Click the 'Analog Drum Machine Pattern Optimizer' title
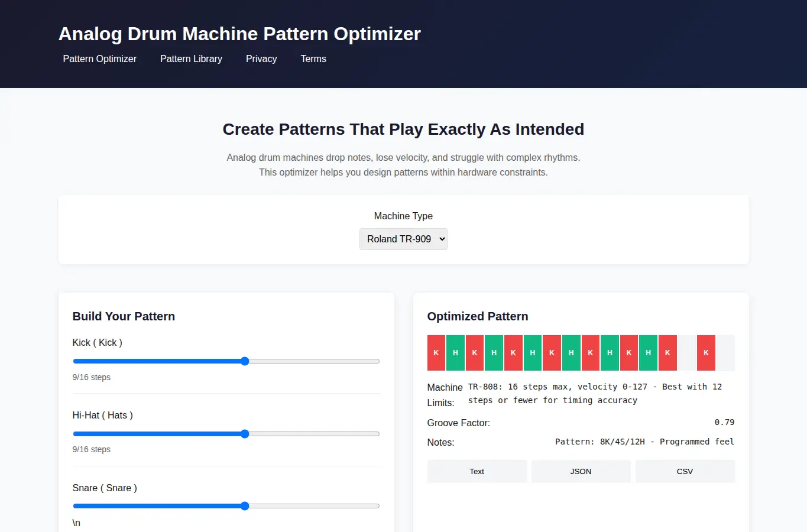 pyautogui.click(x=239, y=34)
